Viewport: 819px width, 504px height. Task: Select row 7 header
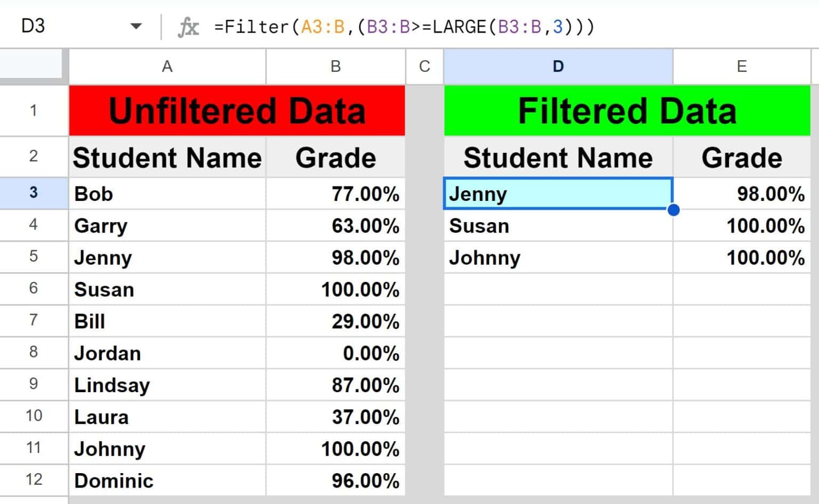click(x=34, y=320)
